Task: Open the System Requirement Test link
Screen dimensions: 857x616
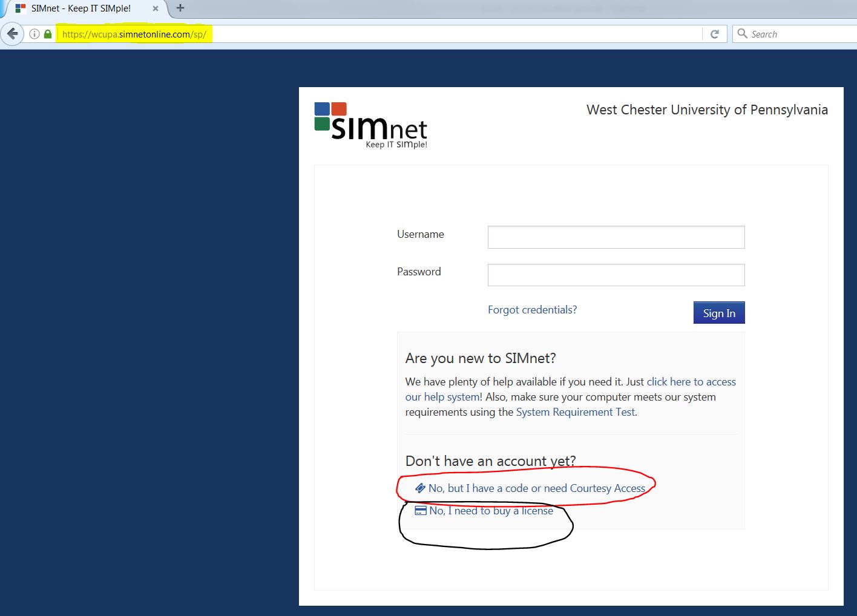Action: coord(576,412)
